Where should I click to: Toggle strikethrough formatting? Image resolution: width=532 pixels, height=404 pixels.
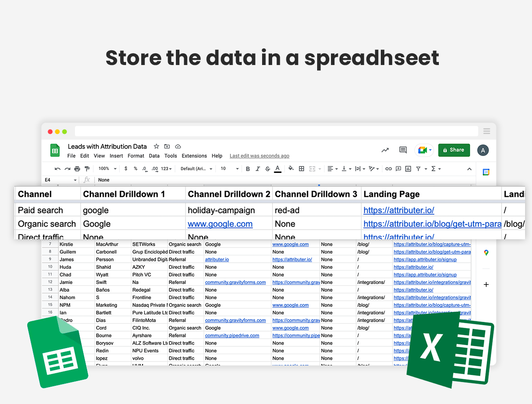click(268, 169)
